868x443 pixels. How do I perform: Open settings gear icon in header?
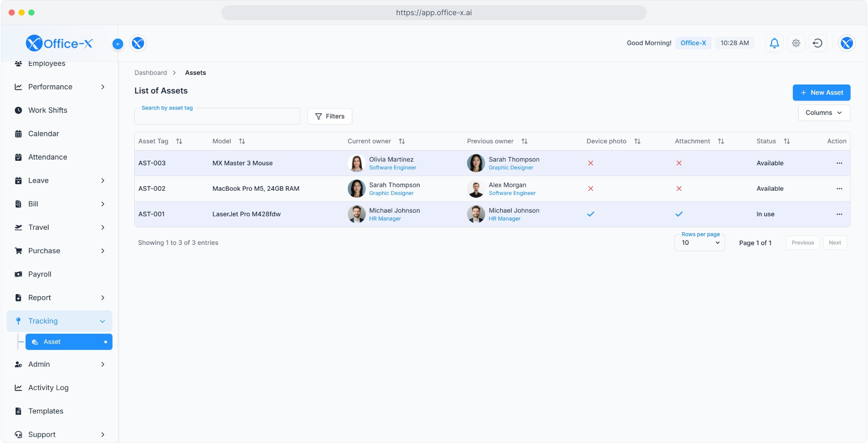click(x=796, y=43)
